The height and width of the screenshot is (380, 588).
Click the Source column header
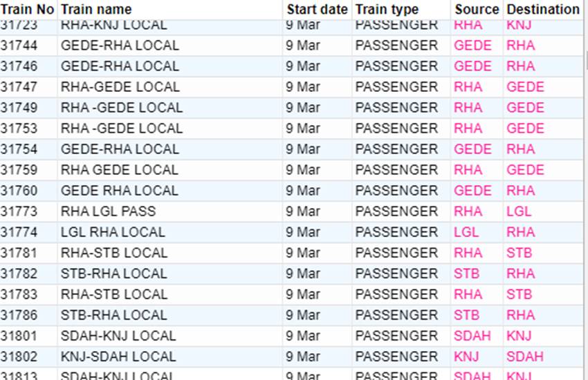(477, 10)
